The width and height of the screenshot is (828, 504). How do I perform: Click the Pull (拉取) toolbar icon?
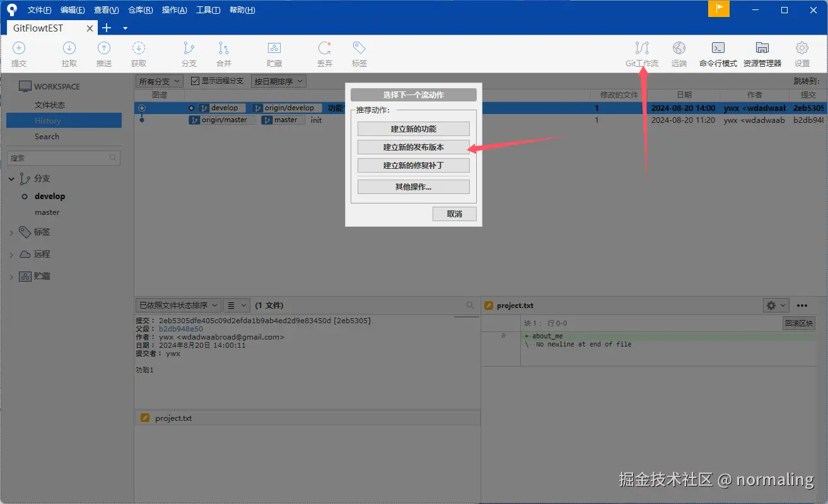69,48
